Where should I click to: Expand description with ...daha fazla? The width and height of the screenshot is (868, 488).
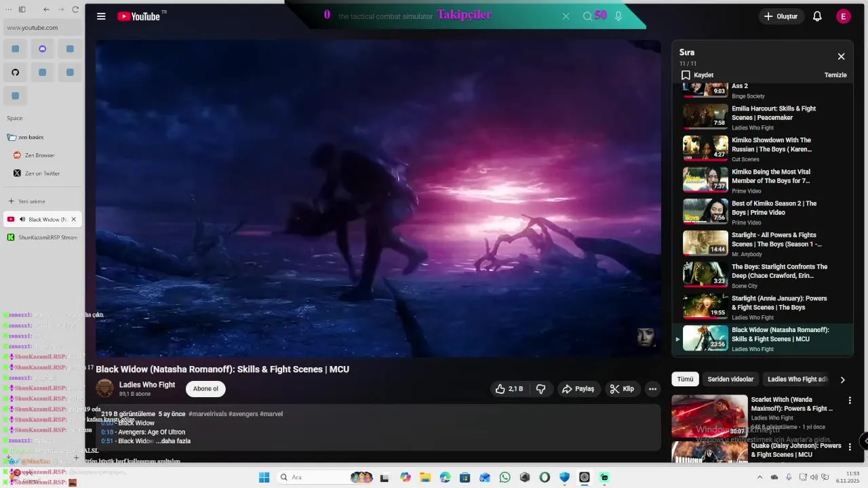pos(173,441)
